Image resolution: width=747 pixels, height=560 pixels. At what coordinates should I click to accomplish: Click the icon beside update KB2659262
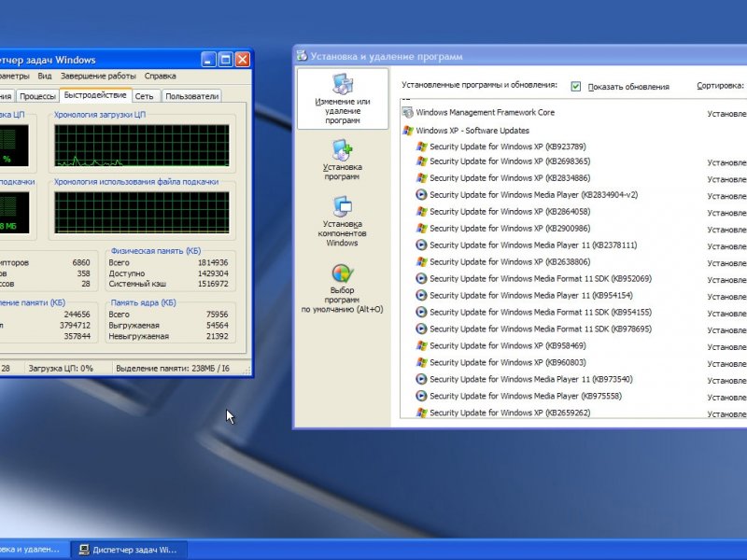coord(421,413)
